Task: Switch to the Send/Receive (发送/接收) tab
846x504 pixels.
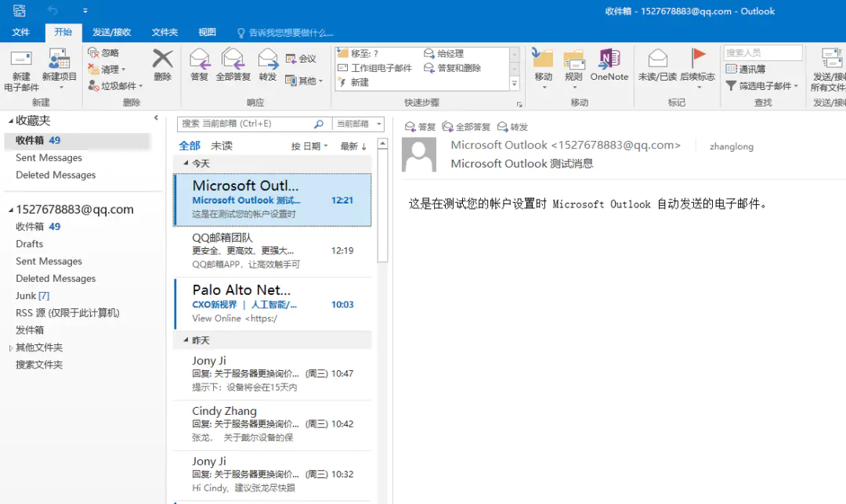Action: point(112,32)
